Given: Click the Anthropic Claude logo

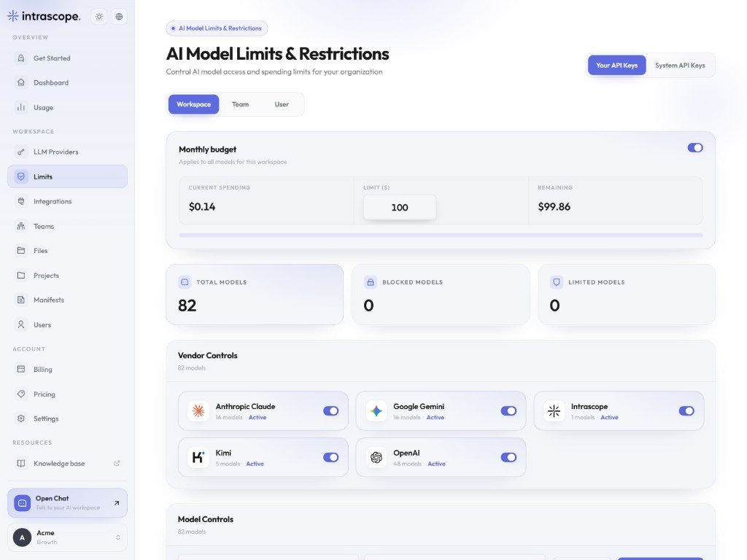Looking at the screenshot, I should 198,411.
